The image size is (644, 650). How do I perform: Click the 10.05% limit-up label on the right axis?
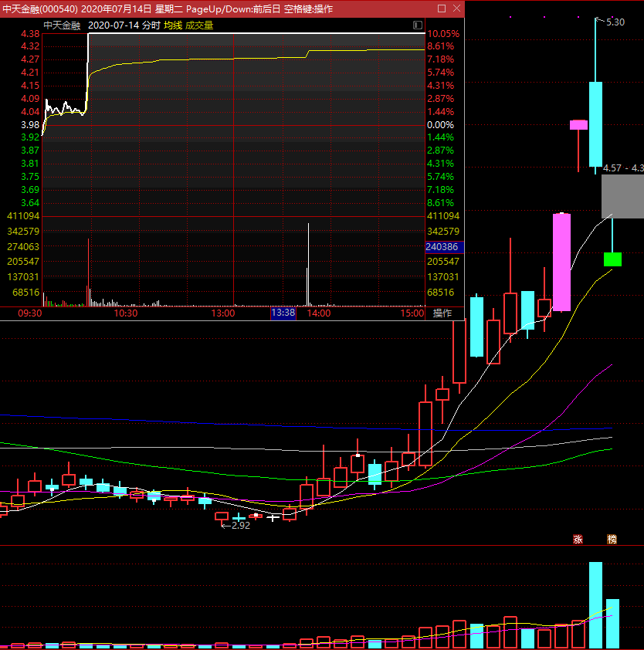click(x=443, y=34)
